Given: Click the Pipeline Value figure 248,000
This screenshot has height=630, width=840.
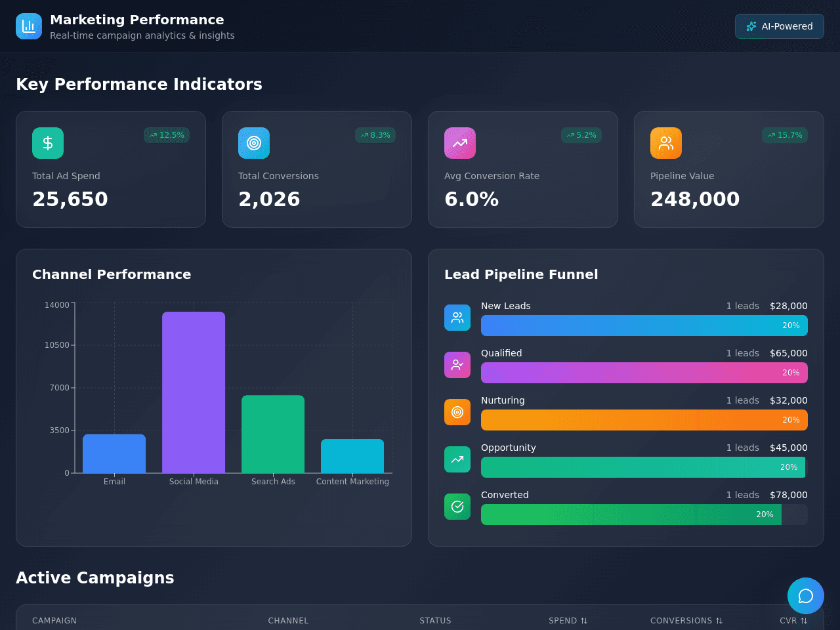Looking at the screenshot, I should click(695, 199).
